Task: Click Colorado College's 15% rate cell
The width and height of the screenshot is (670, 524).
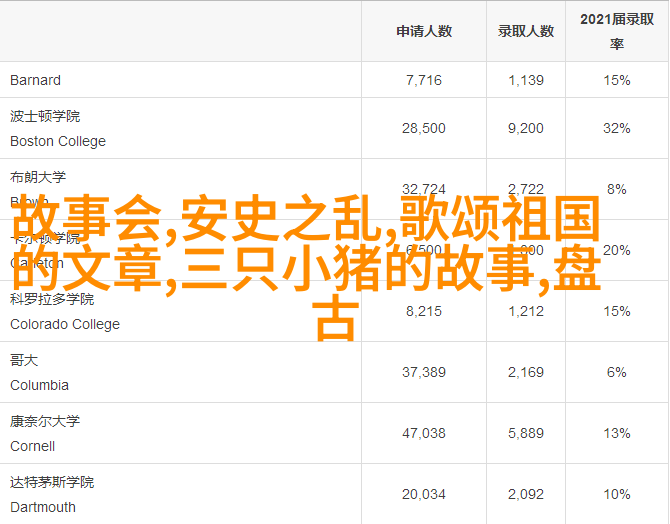Action: [617, 311]
